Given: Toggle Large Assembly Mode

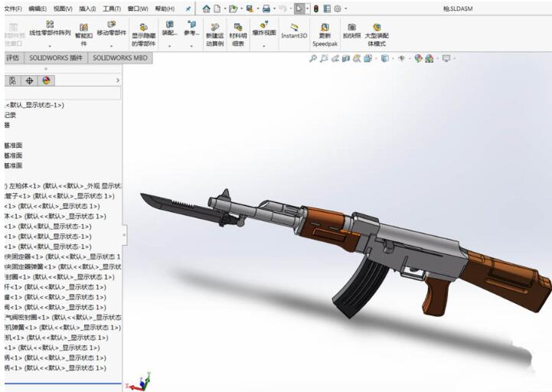Looking at the screenshot, I should click(x=377, y=34).
